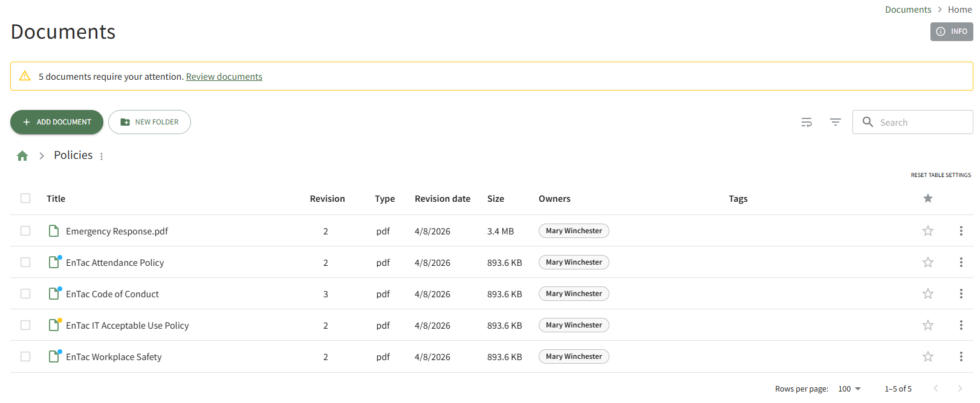Viewport: 980px width, 403px height.
Task: Star the Emergency Response.pdf document
Action: 927,231
